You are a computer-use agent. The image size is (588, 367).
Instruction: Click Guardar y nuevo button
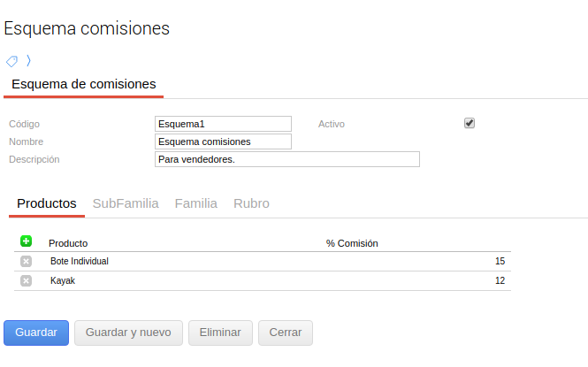[128, 333]
